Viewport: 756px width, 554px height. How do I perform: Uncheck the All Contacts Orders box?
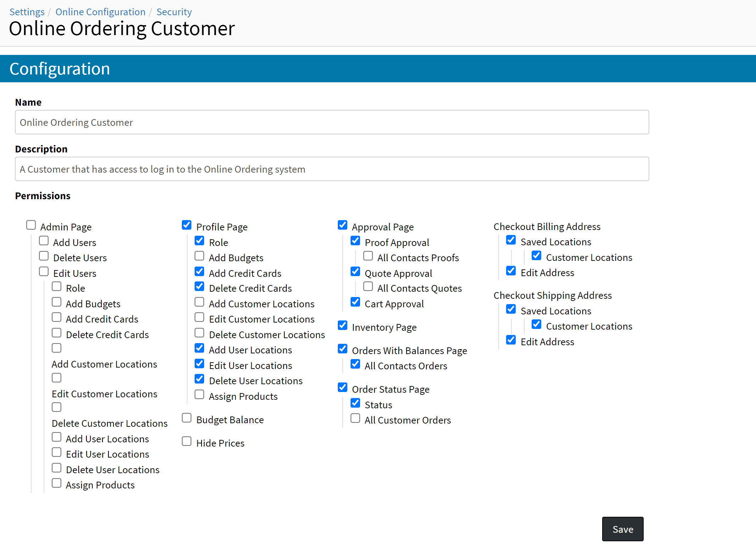pyautogui.click(x=355, y=364)
